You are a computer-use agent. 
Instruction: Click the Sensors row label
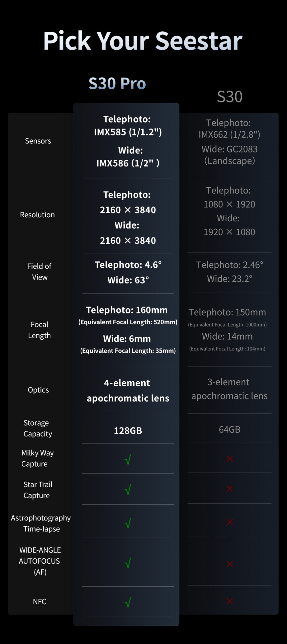point(38,141)
